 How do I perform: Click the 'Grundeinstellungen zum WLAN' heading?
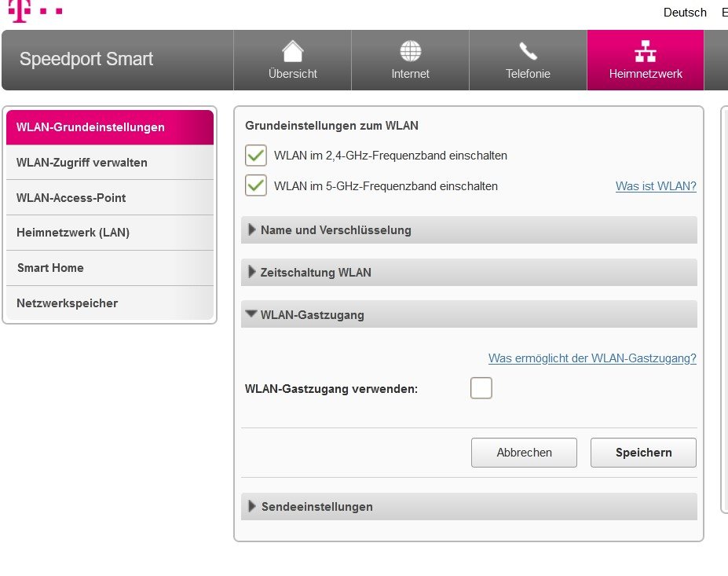click(331, 126)
